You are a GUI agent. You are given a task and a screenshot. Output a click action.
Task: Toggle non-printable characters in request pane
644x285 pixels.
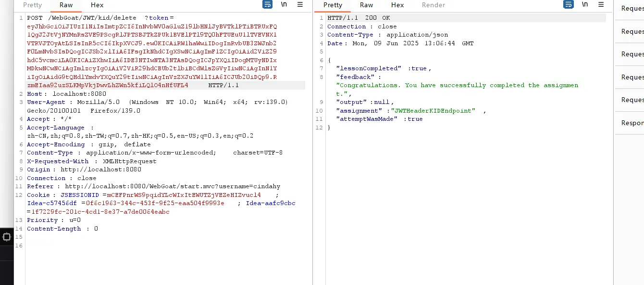coord(284,4)
